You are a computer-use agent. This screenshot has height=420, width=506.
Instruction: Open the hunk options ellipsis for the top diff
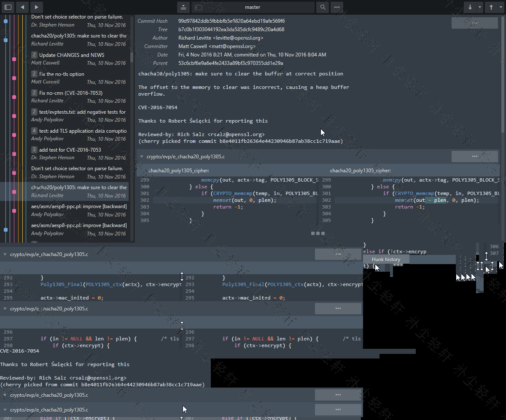(x=474, y=156)
